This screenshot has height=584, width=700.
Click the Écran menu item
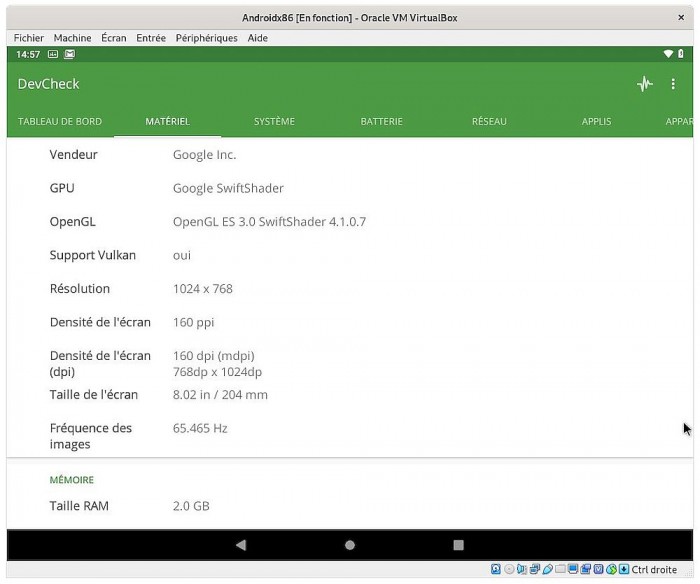[x=114, y=38]
